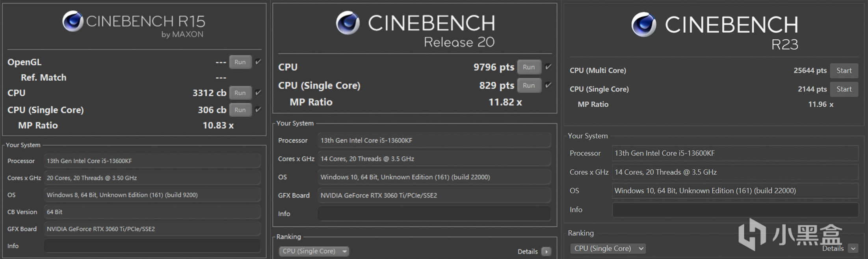Click the 2144 pts single core score
The image size is (868, 259).
(x=812, y=89)
